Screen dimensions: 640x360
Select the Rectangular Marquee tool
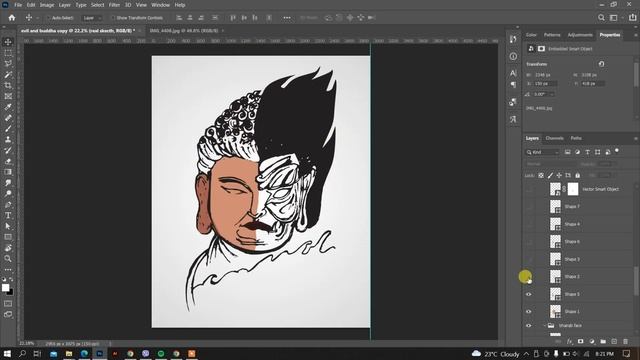pyautogui.click(x=8, y=53)
